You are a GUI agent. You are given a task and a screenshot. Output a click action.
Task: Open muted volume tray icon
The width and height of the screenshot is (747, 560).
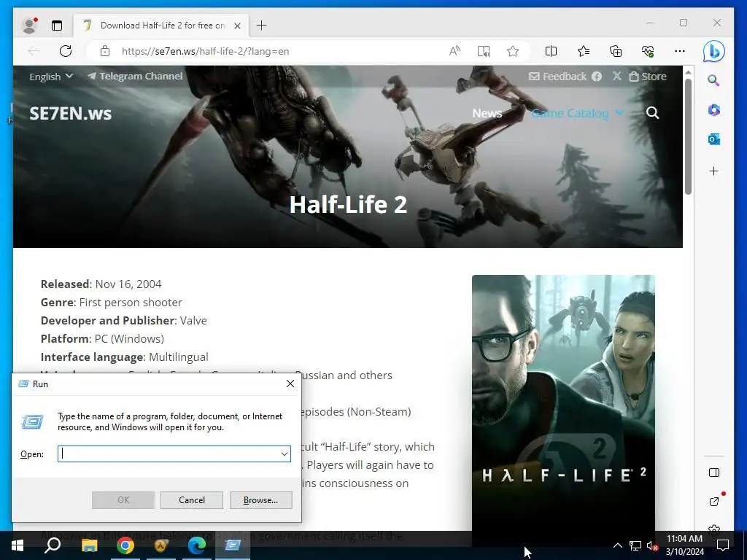pyautogui.click(x=652, y=545)
